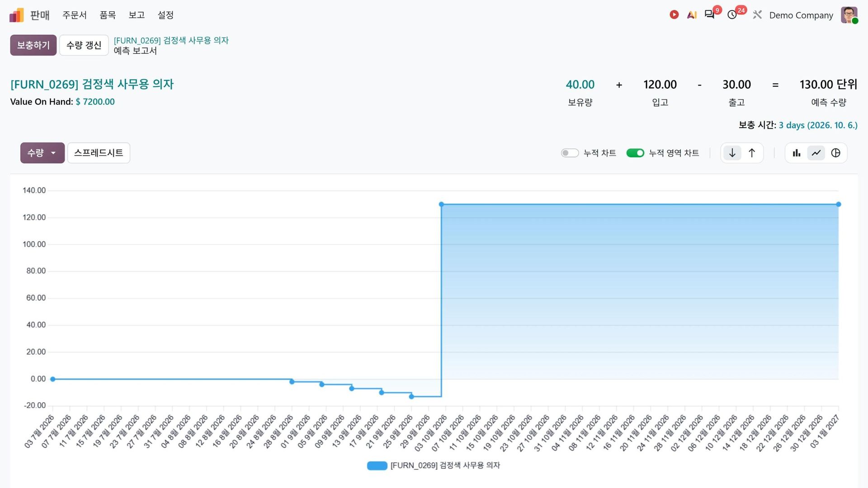
Task: Open the conversations icon with 9 badge
Action: 710,14
